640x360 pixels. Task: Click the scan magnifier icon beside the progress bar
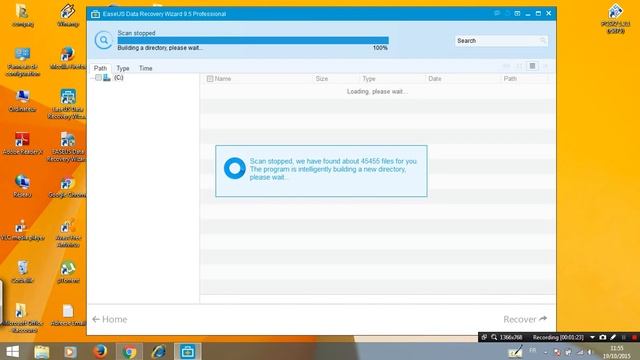coord(103,40)
